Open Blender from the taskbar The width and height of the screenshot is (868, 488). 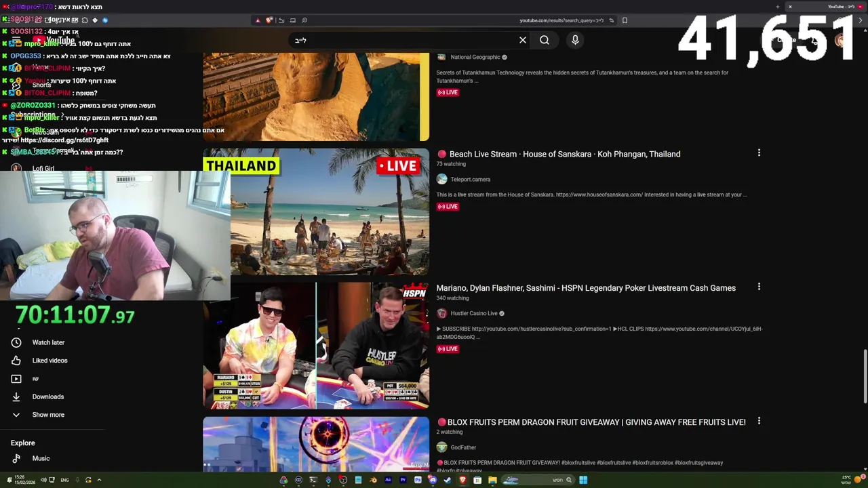(x=374, y=480)
